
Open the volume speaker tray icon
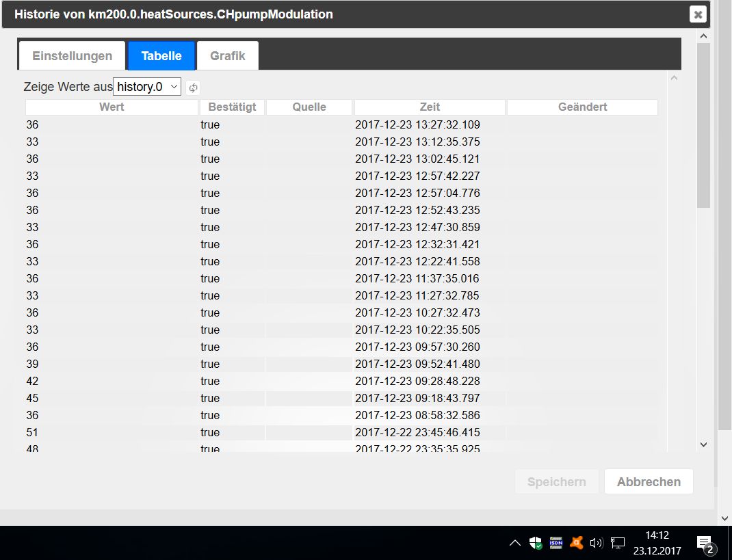(x=597, y=543)
